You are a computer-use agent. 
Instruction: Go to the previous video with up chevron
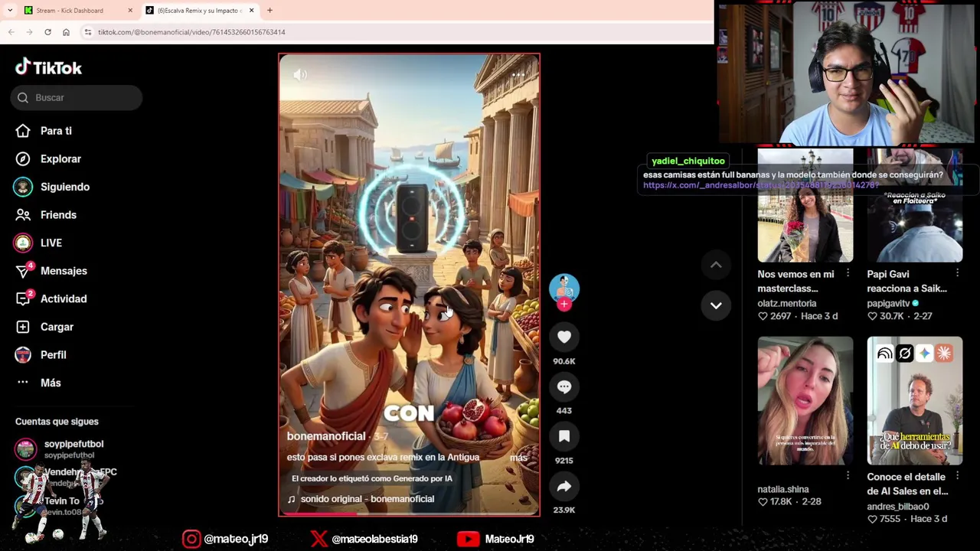click(x=716, y=266)
